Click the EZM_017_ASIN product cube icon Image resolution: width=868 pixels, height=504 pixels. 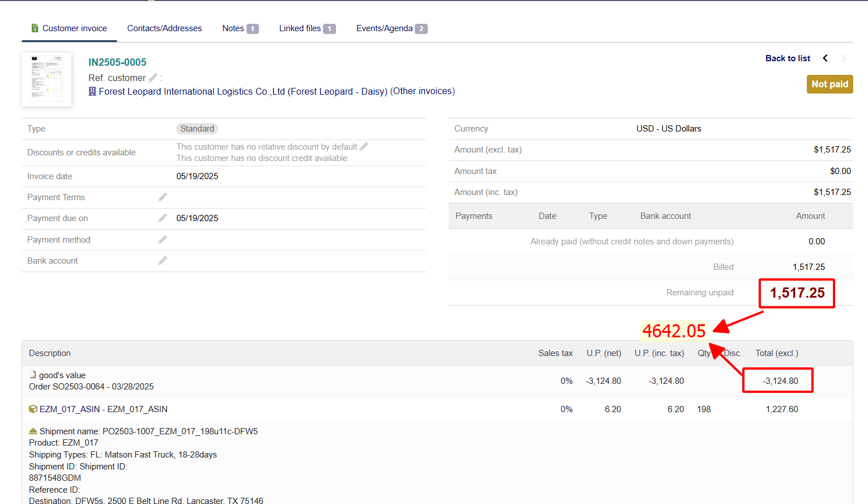pos(33,409)
